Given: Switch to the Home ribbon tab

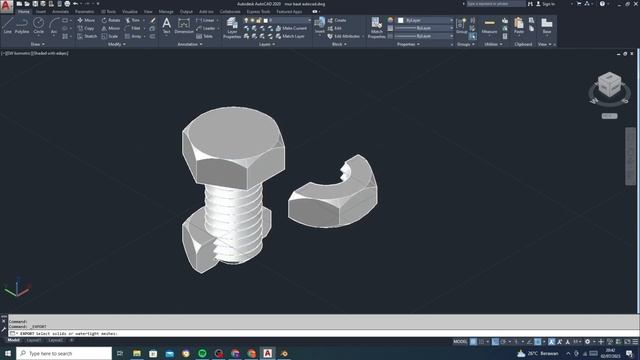Looking at the screenshot, I should (x=24, y=11).
